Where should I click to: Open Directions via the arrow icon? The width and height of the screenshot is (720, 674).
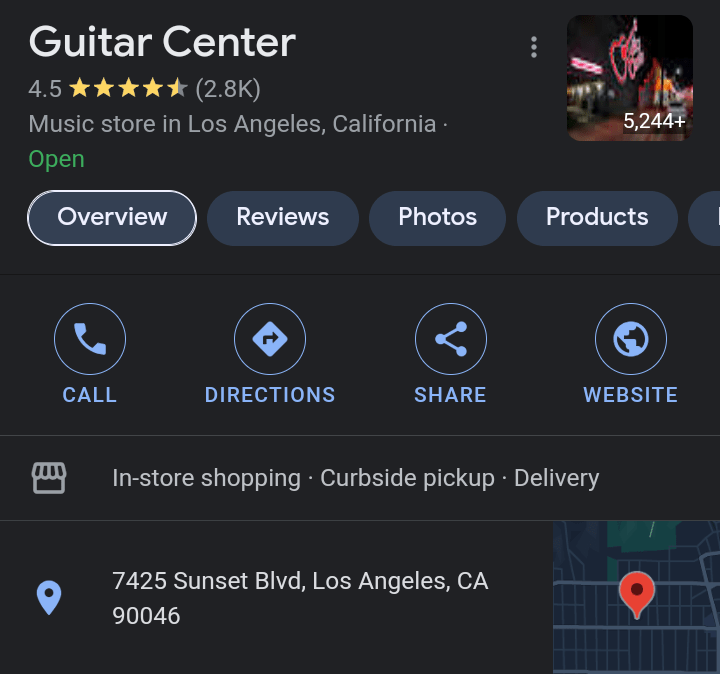pos(270,340)
